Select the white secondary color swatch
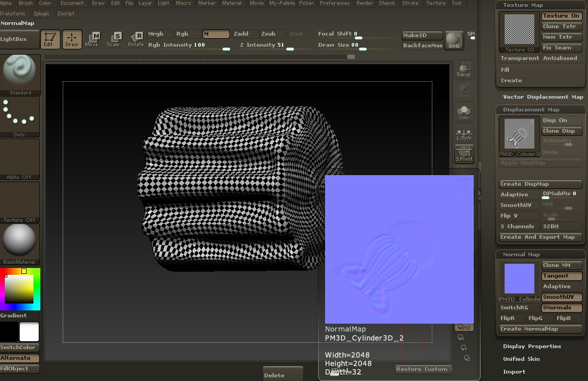The height and width of the screenshot is (381, 588). [x=29, y=332]
